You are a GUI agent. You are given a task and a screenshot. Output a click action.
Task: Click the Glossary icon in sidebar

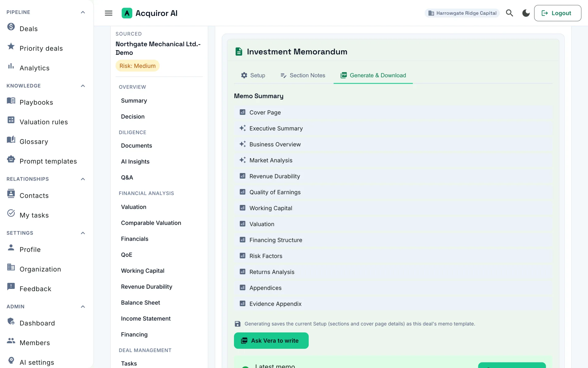pyautogui.click(x=11, y=140)
